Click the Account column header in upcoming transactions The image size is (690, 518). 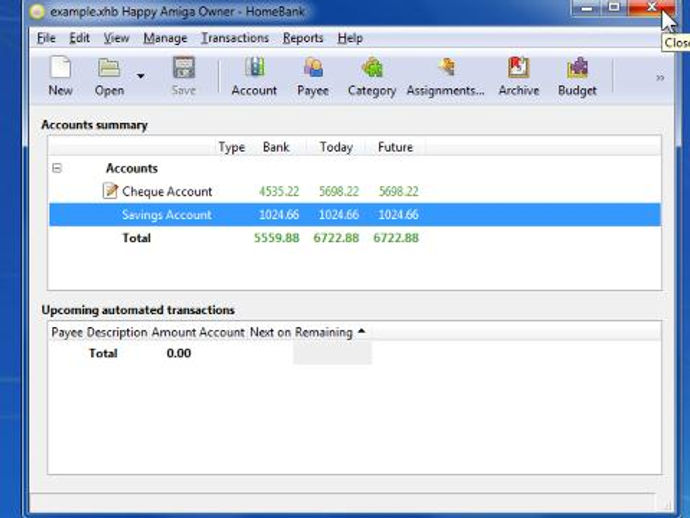222,332
